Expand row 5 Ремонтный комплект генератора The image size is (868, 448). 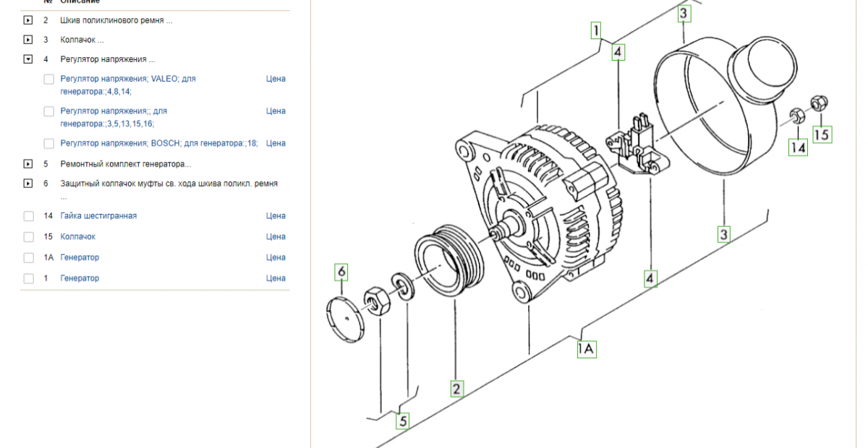click(x=28, y=164)
